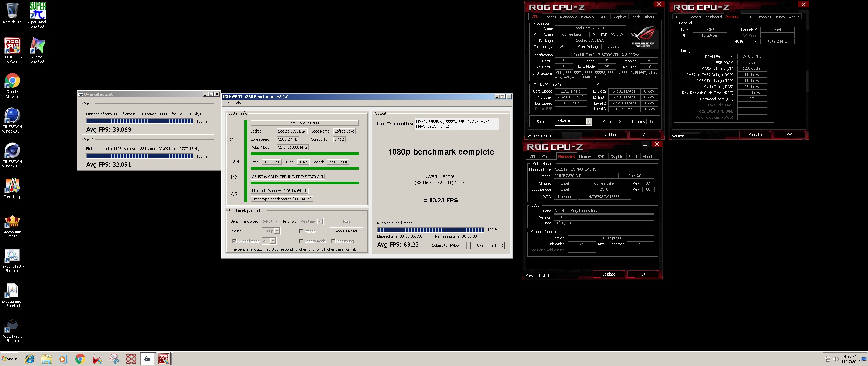Open About tab in CPU-Z Memory window

[794, 17]
